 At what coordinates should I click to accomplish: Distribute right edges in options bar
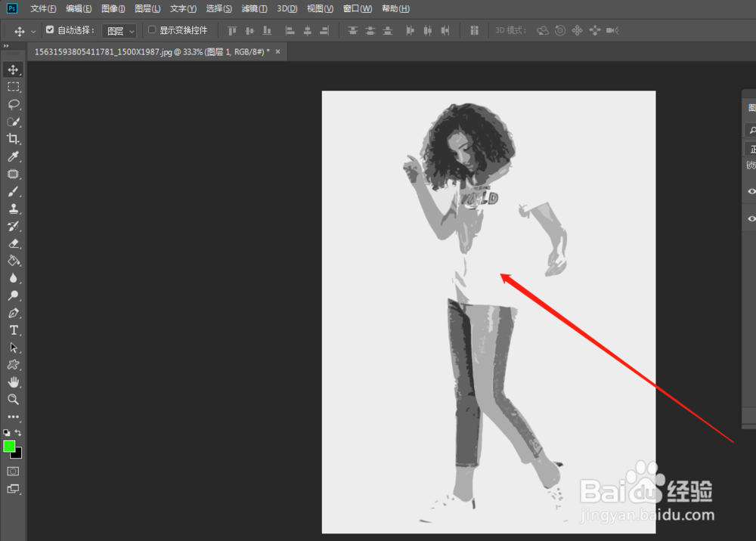coord(445,31)
